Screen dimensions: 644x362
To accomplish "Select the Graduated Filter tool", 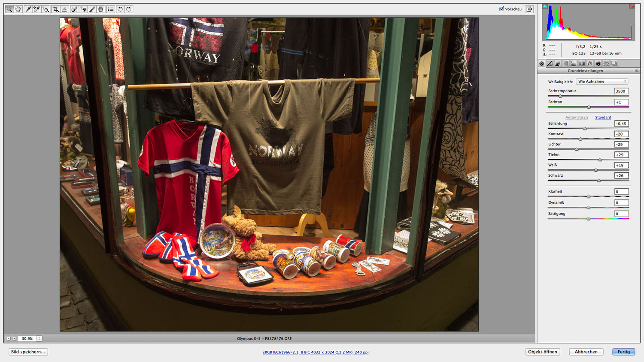I will tap(101, 9).
